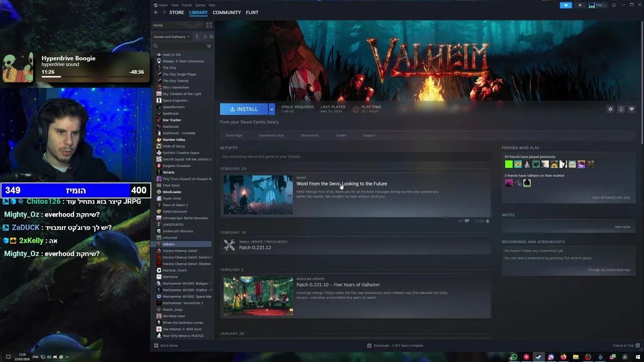Select Stardew Valley in library list
644x362 pixels.
pyautogui.click(x=174, y=140)
